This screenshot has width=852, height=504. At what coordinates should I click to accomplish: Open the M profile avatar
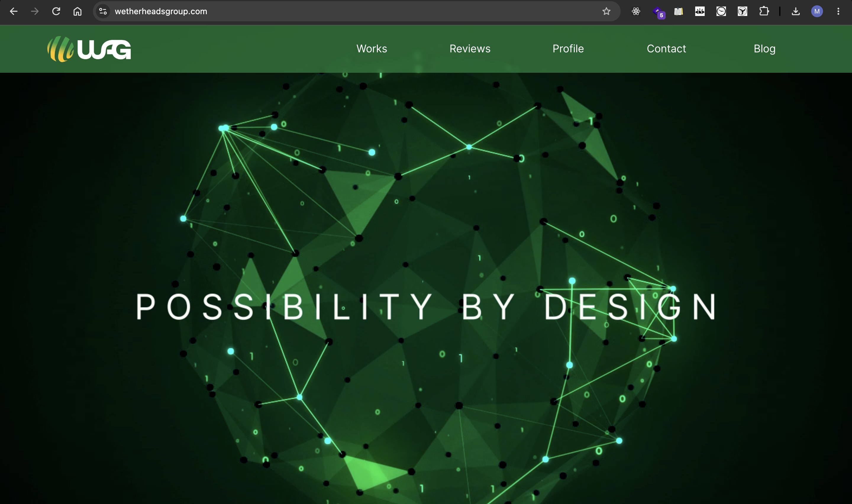tap(817, 11)
